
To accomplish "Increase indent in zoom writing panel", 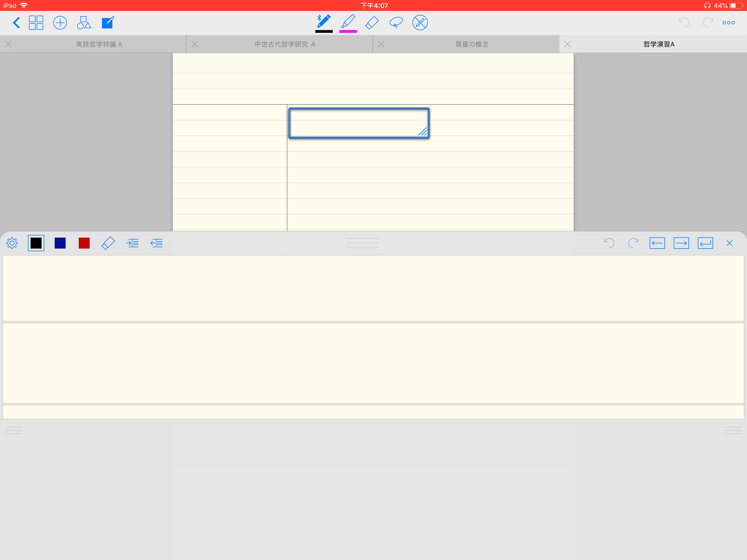I will point(132,243).
